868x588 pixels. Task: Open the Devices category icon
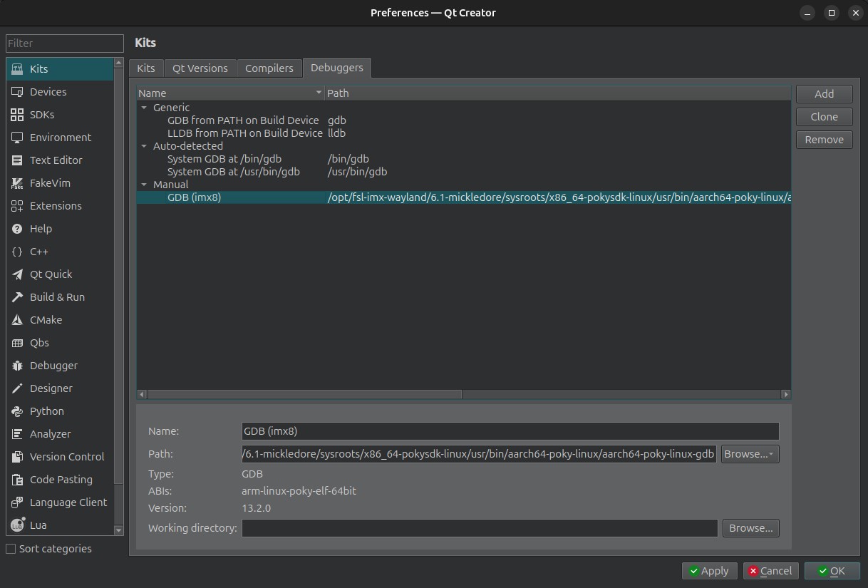click(x=17, y=92)
